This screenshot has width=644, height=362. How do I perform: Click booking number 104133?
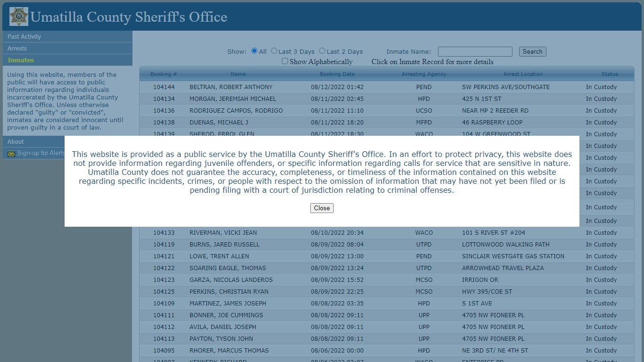coord(164,232)
